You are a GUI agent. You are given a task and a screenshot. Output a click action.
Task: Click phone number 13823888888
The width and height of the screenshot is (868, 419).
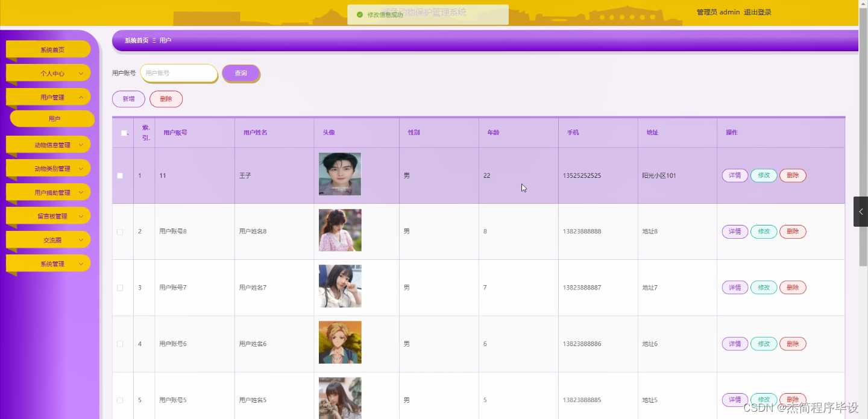tap(582, 232)
